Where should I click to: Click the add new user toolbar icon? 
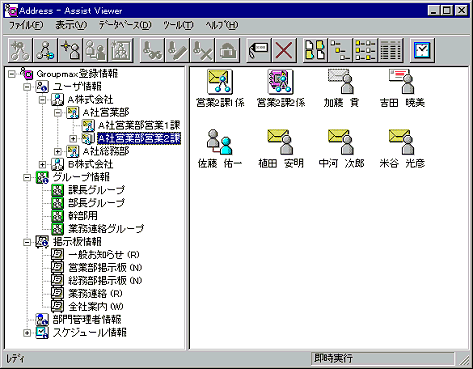click(x=70, y=50)
